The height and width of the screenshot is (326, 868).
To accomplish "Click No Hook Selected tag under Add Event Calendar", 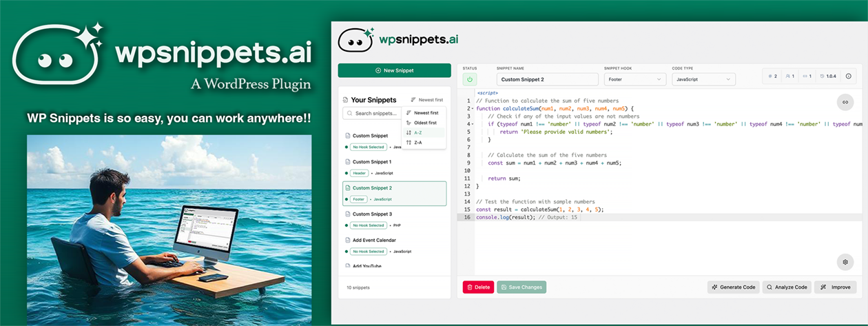I will (x=369, y=252).
